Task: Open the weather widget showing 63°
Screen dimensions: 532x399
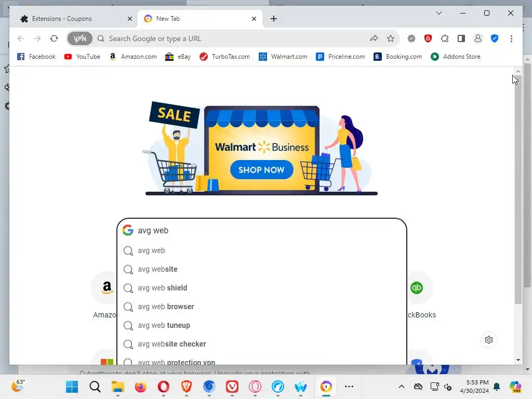Action: tap(19, 386)
